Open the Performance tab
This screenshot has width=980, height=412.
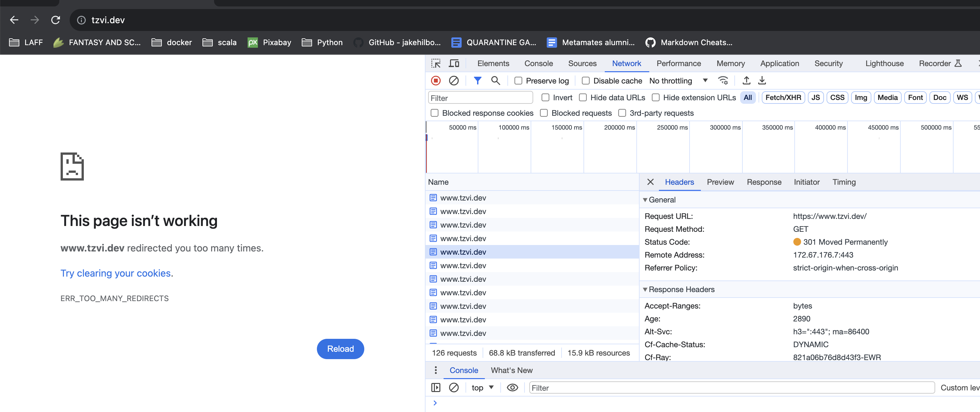[x=678, y=64]
